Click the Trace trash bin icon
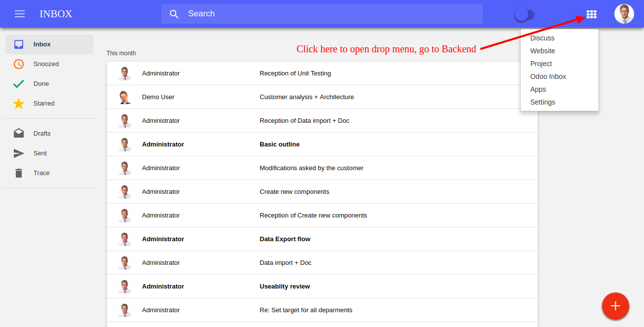Screen dimensions: 644x327 pyautogui.click(x=19, y=173)
